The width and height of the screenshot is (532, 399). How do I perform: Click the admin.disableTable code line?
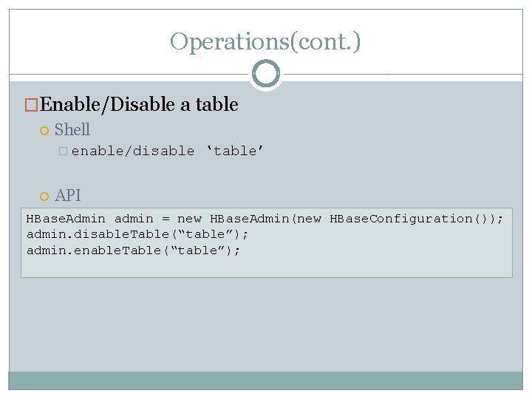[x=137, y=234]
